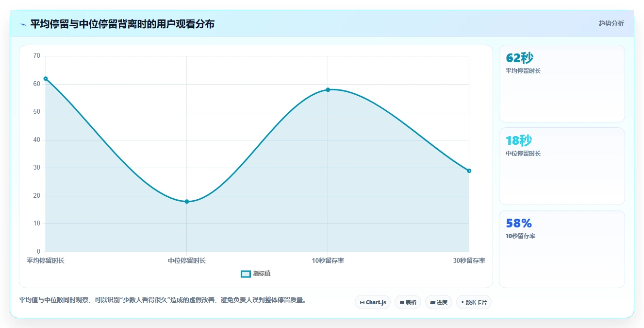Screen dimensions: 644x328
Task: Click the 58% stat card value
Action: tap(519, 224)
